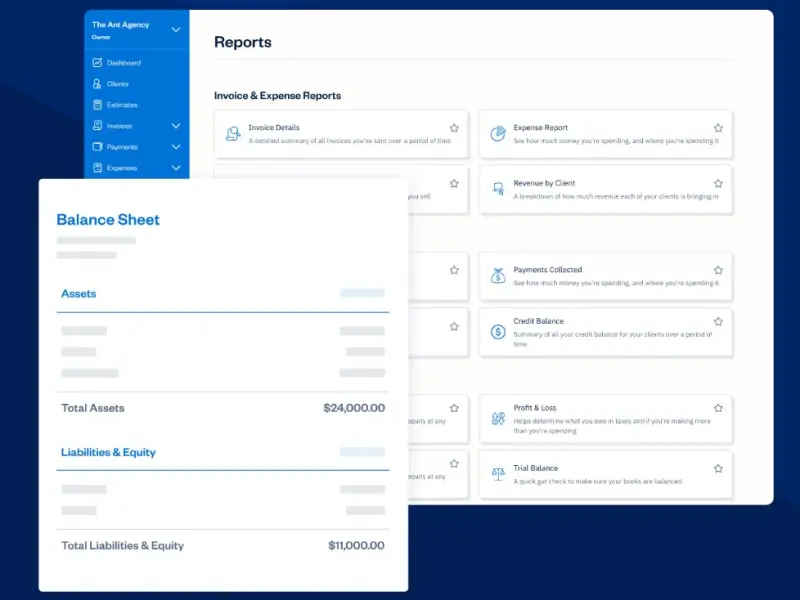Open the Credit Balance report
This screenshot has width=800, height=600.
538,322
